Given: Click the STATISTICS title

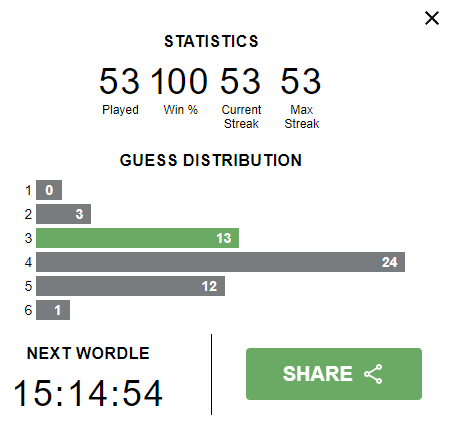Looking at the screenshot, I should coord(211,41).
